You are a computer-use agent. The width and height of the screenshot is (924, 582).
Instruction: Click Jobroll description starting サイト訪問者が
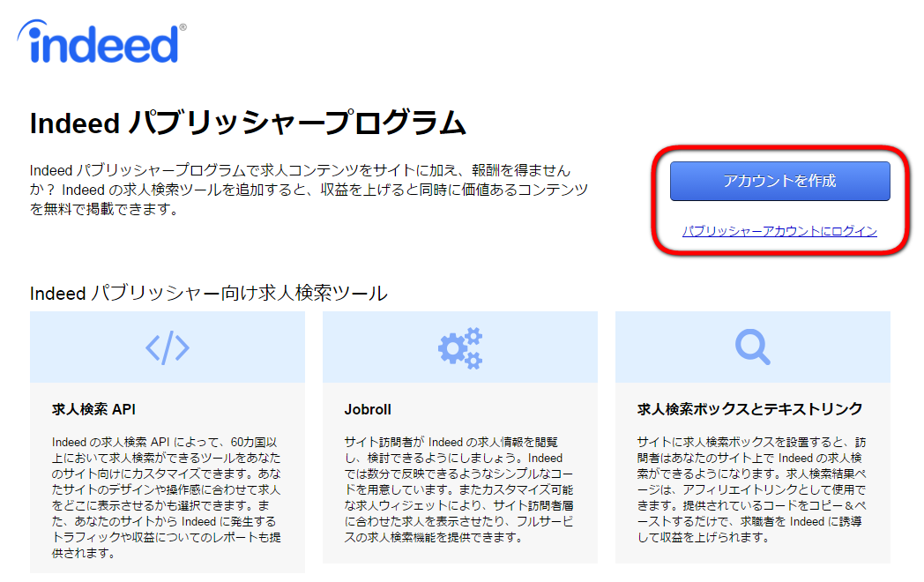click(459, 489)
